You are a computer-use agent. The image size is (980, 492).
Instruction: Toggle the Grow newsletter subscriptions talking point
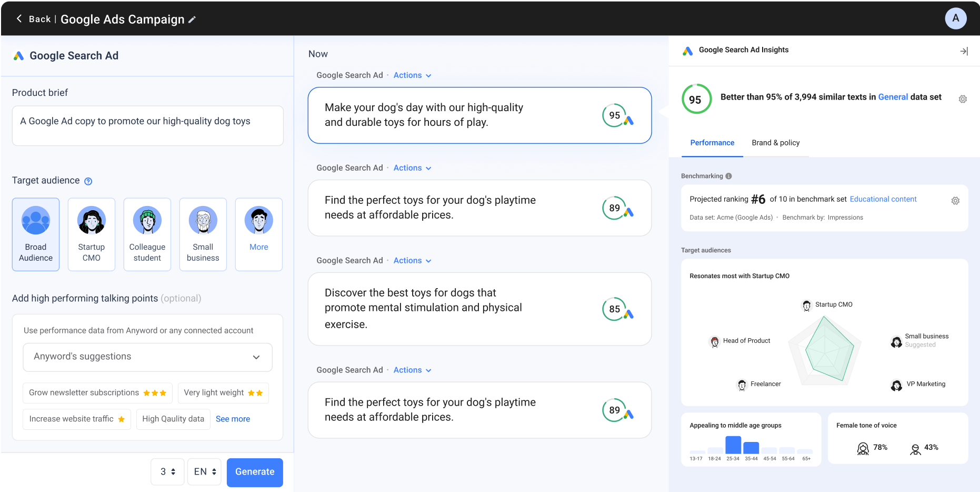97,392
